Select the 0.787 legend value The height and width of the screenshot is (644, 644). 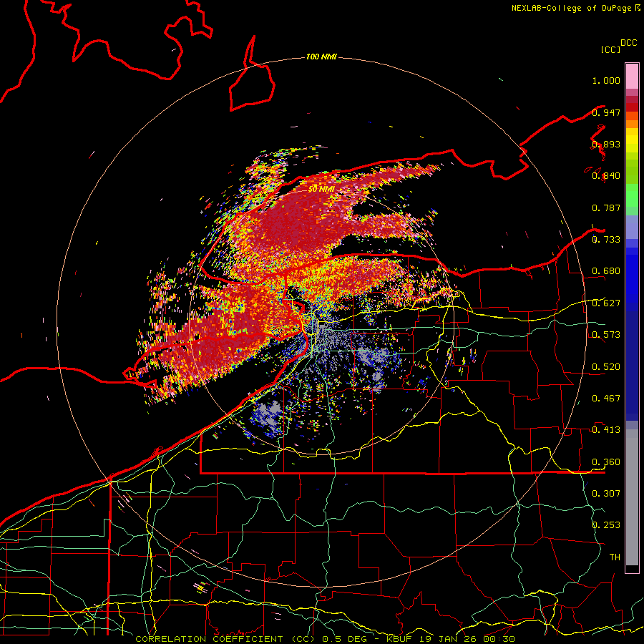(606, 208)
